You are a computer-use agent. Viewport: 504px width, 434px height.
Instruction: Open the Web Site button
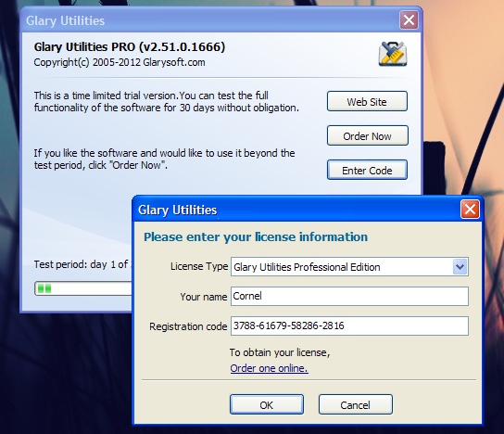coord(367,101)
